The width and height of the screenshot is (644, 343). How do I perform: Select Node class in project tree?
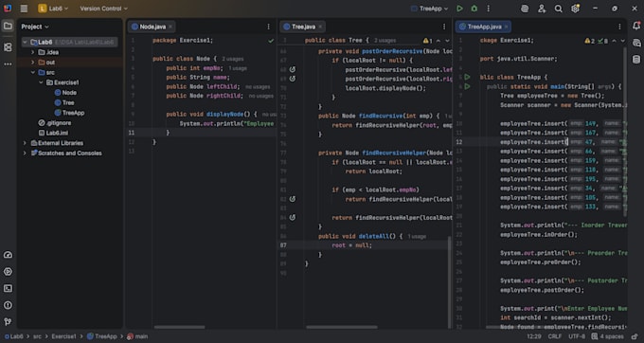[x=69, y=93]
